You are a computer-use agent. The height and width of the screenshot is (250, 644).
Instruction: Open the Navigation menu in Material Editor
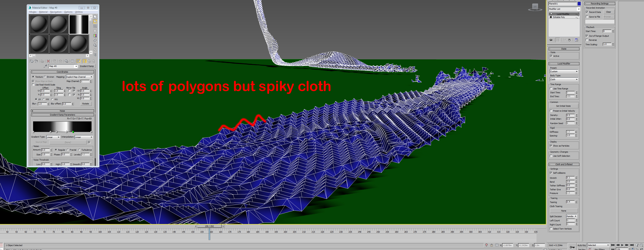(56, 12)
